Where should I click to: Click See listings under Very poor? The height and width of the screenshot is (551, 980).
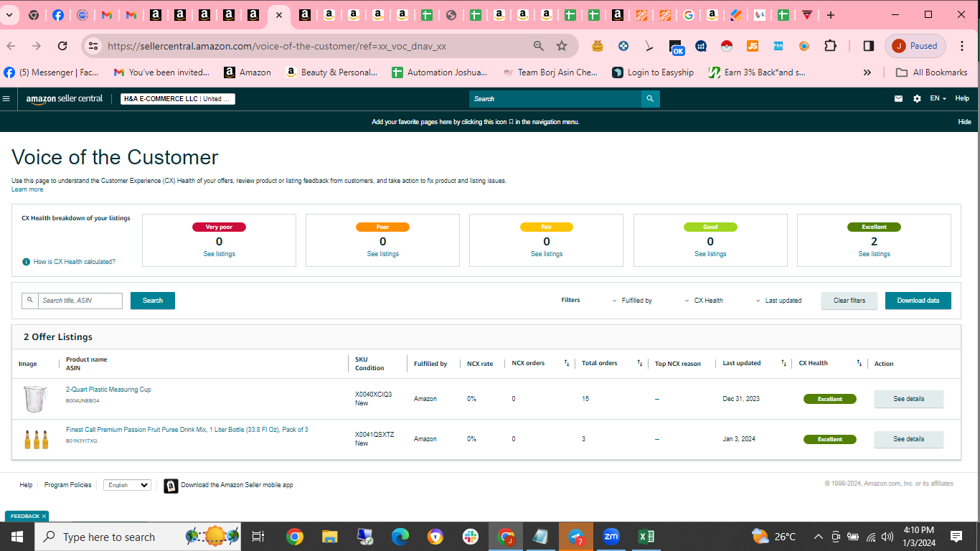(x=219, y=254)
